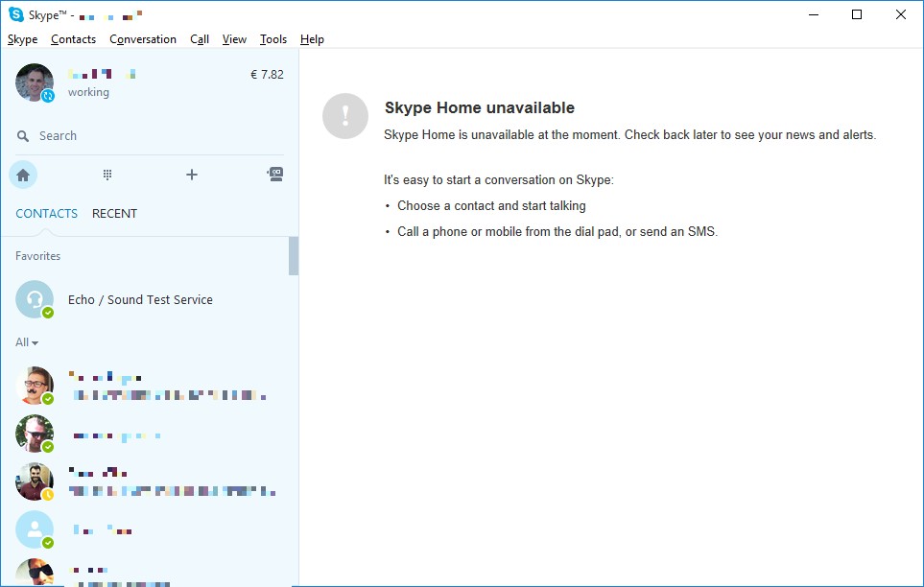Open the bots icon in the sidebar
The image size is (924, 587).
tap(275, 174)
